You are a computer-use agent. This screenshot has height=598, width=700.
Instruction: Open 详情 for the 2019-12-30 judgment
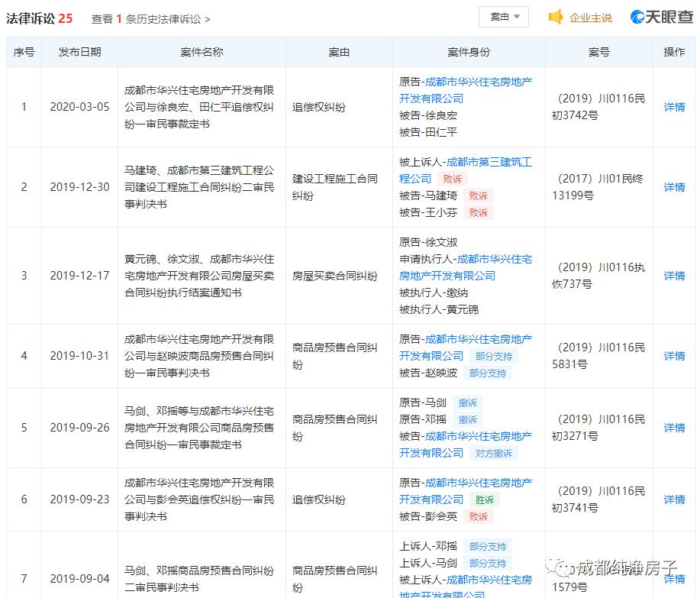click(x=673, y=186)
